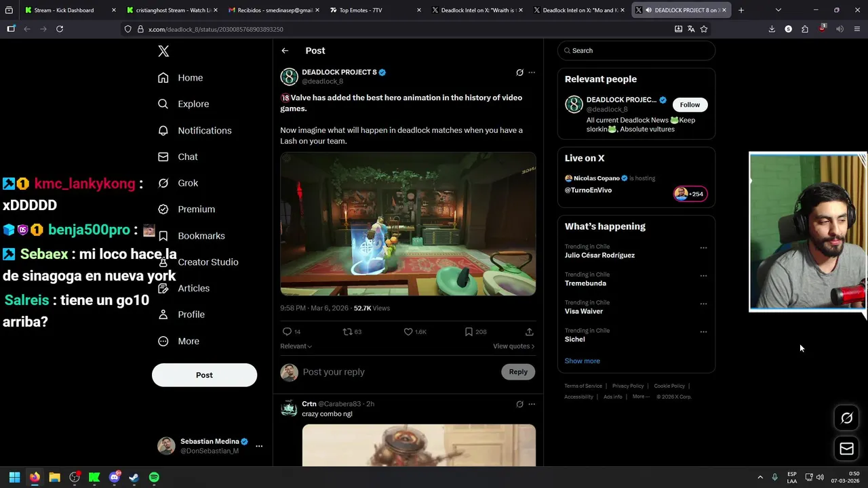Open account menu dots beside Sebastian Medina
Screen dimensions: 868x488
tap(259, 446)
